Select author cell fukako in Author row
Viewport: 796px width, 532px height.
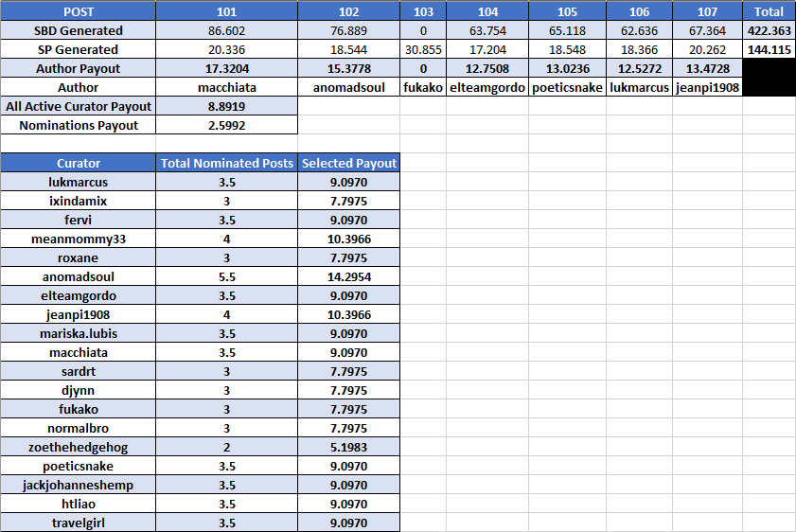click(x=423, y=87)
